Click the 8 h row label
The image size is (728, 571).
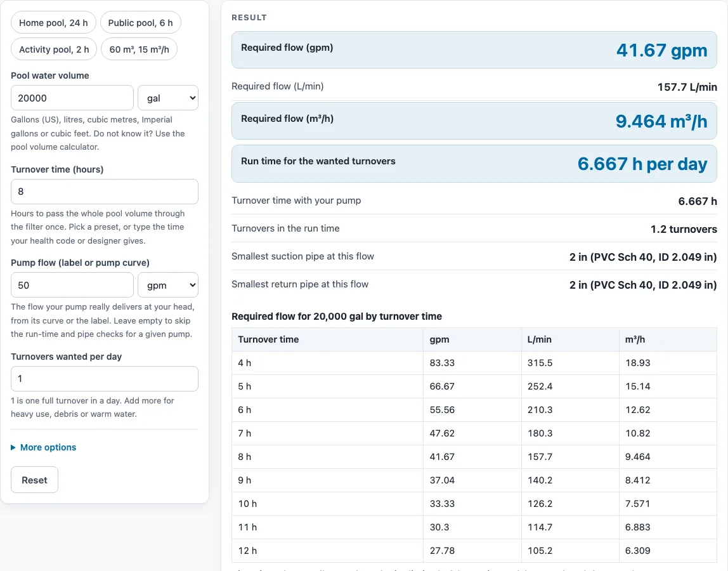(x=327, y=457)
